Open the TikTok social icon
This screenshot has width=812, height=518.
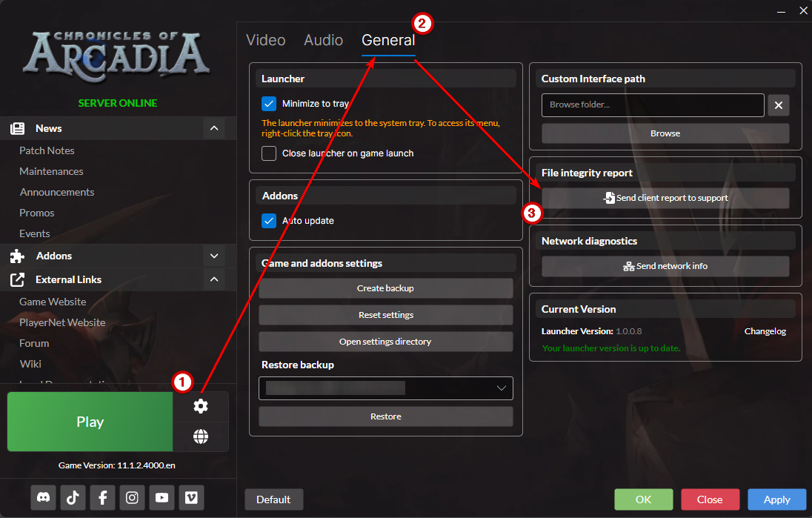(x=73, y=498)
